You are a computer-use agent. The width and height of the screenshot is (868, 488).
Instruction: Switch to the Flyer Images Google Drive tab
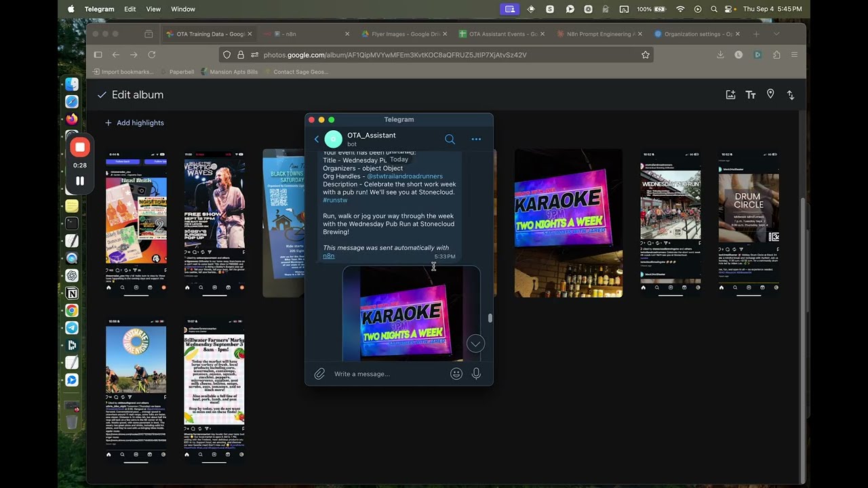point(405,34)
